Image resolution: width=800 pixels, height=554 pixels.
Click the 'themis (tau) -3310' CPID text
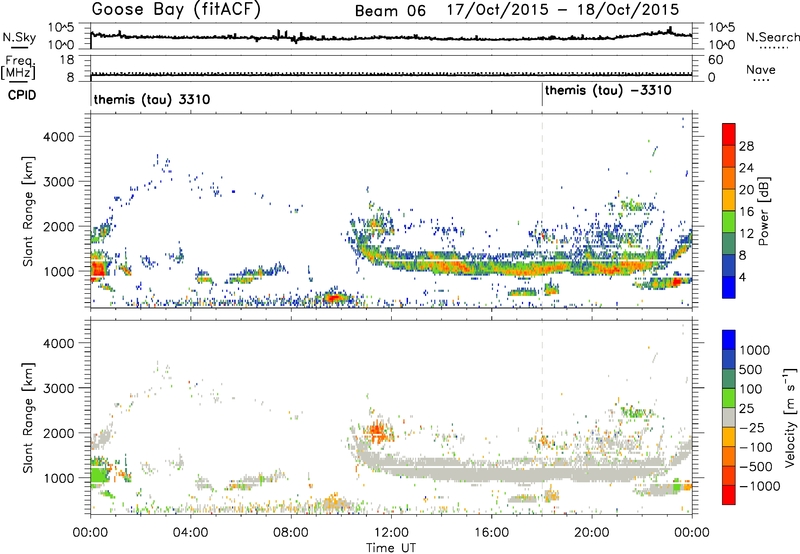pyautogui.click(x=608, y=91)
